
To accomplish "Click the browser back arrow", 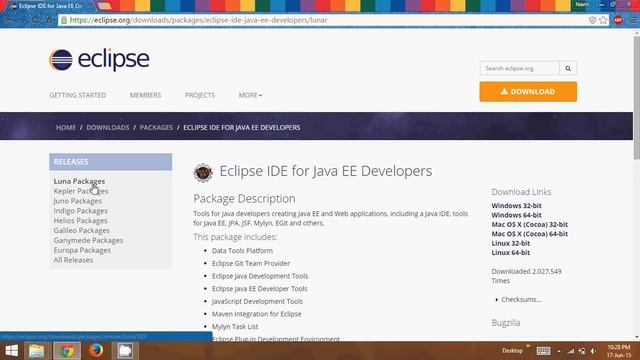I will [9, 20].
